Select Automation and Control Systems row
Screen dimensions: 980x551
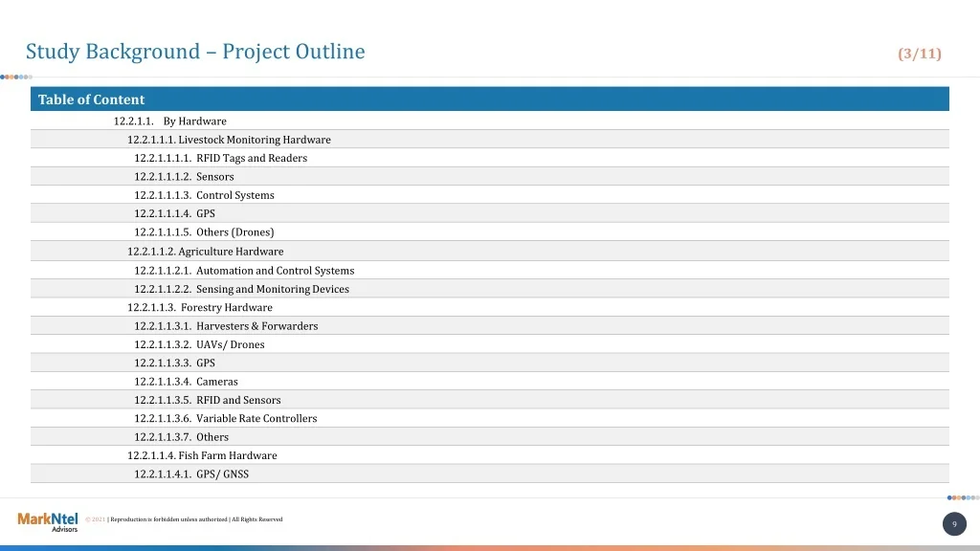click(244, 271)
